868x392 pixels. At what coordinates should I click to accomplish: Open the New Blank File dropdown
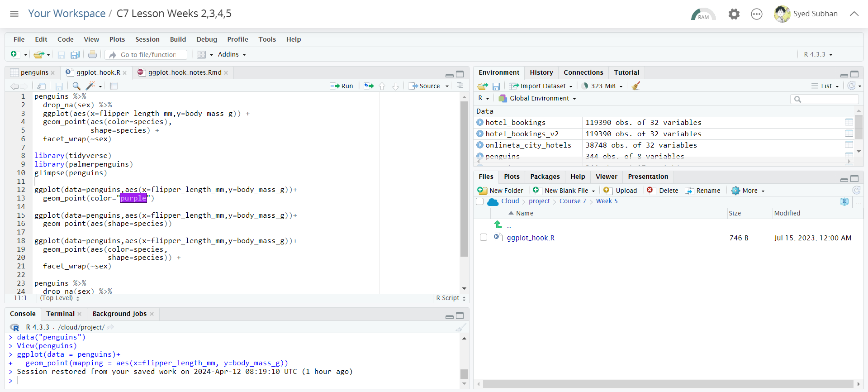pos(564,191)
